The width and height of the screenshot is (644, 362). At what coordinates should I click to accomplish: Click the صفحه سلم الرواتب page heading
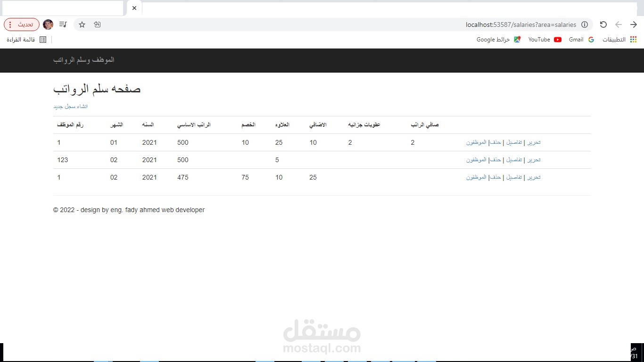pyautogui.click(x=97, y=89)
